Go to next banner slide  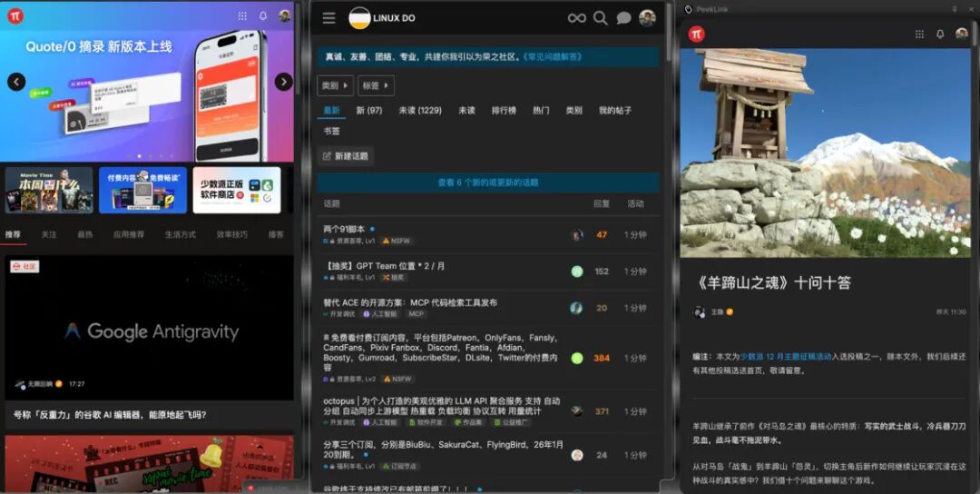pos(284,82)
